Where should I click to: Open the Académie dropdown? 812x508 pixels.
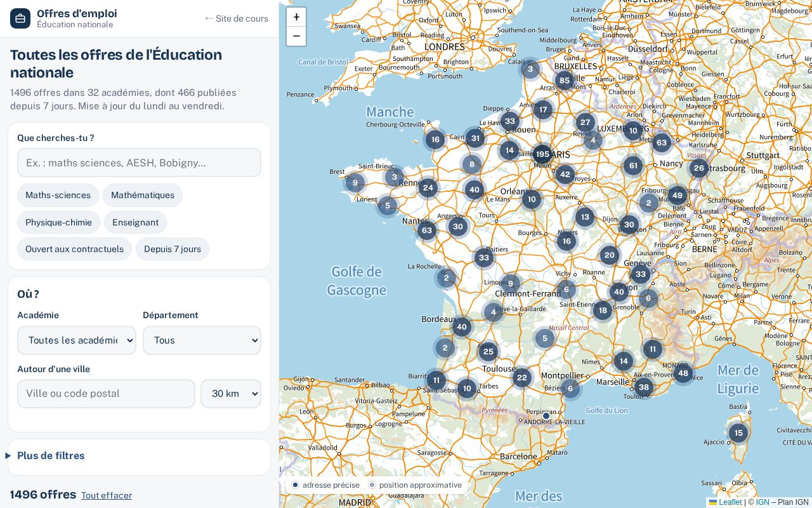[77, 340]
